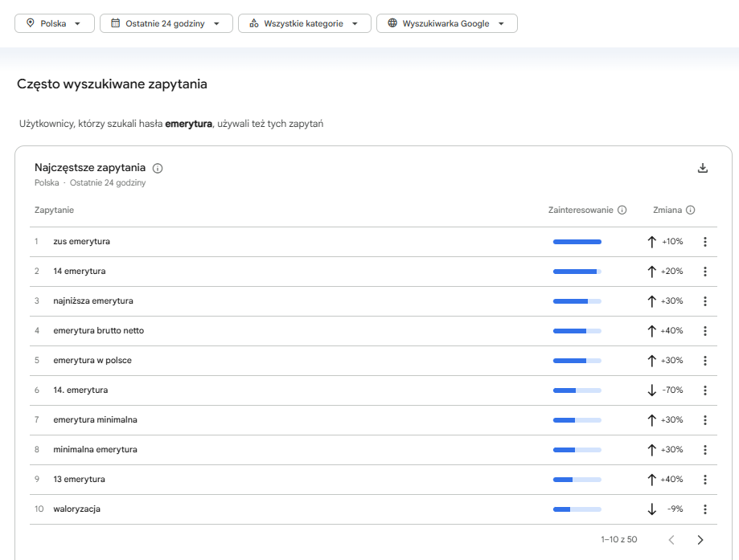
Task: Select the query 14. emerytura
Action: pos(80,390)
